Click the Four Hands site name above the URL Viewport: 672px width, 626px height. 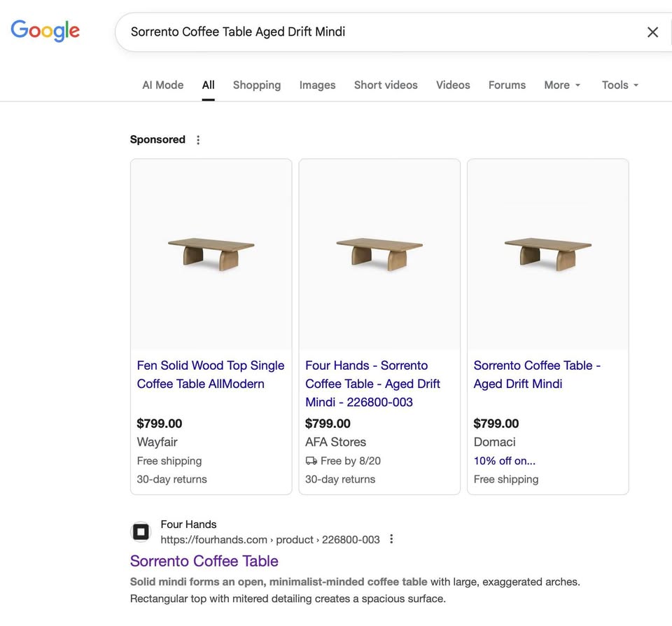(x=188, y=524)
